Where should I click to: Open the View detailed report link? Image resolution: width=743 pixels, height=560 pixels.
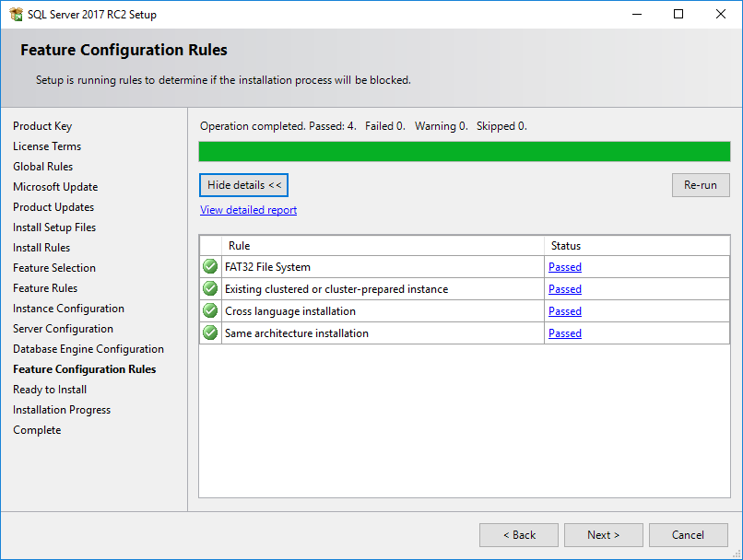[248, 210]
